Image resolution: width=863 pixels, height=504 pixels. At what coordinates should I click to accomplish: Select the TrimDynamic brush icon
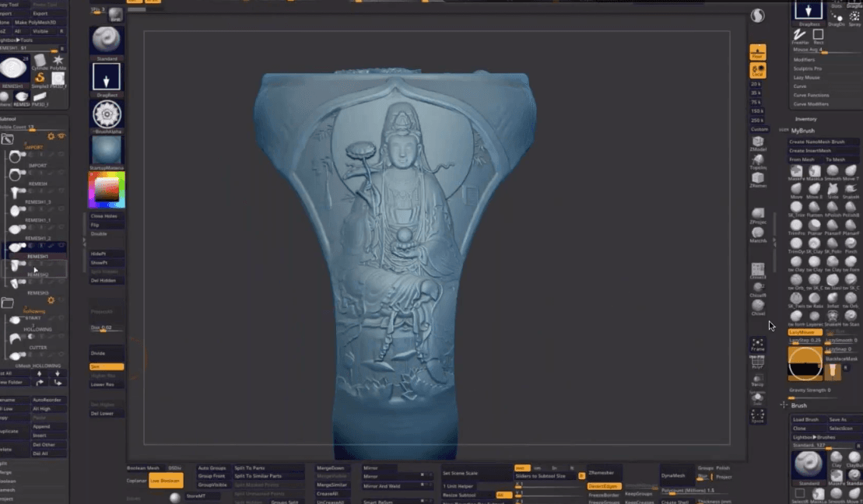(x=796, y=243)
